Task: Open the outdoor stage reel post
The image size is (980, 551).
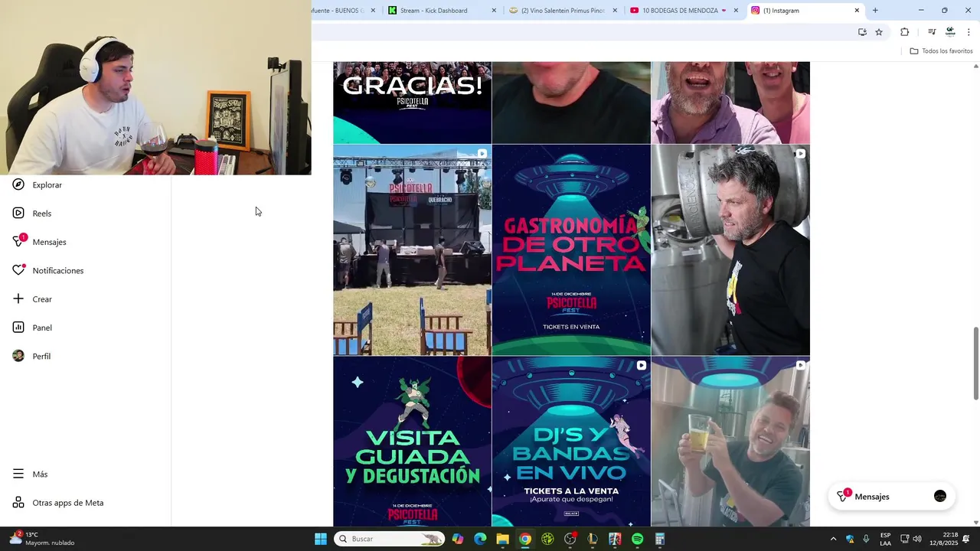Action: (412, 250)
